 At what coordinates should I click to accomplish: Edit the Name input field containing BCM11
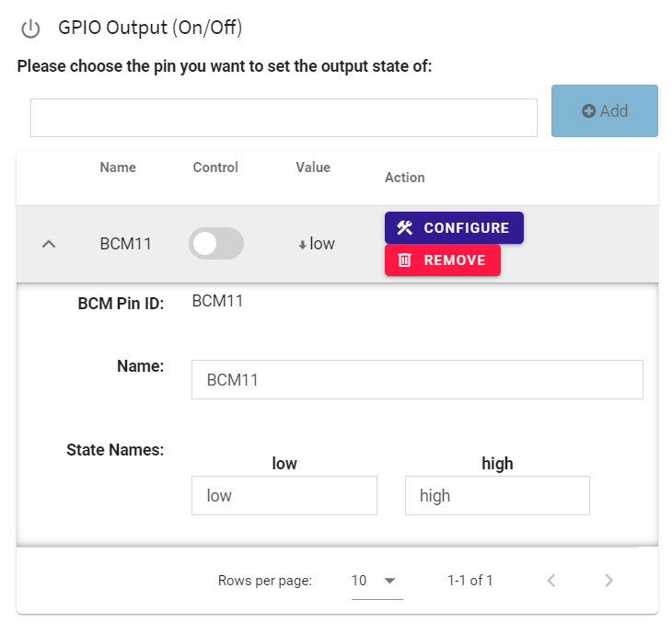417,380
